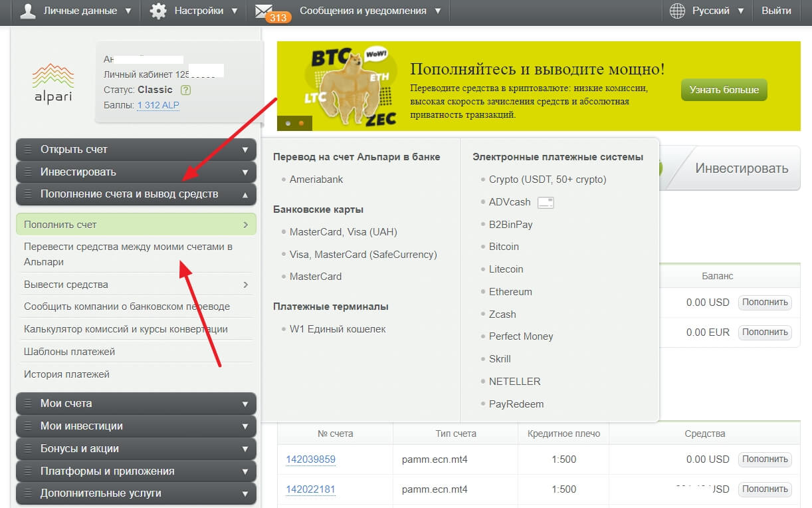Choose MasterCard, Visa (UAH) option

tap(344, 232)
